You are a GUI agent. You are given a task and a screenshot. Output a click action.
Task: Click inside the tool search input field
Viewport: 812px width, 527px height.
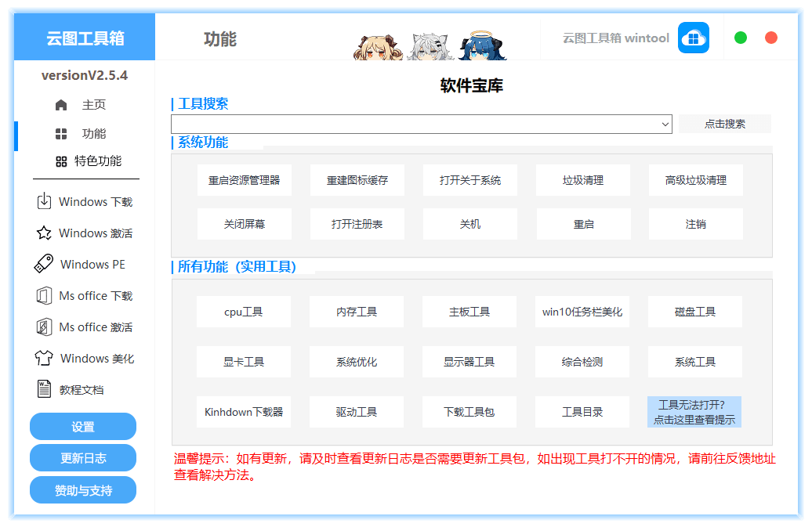(414, 125)
